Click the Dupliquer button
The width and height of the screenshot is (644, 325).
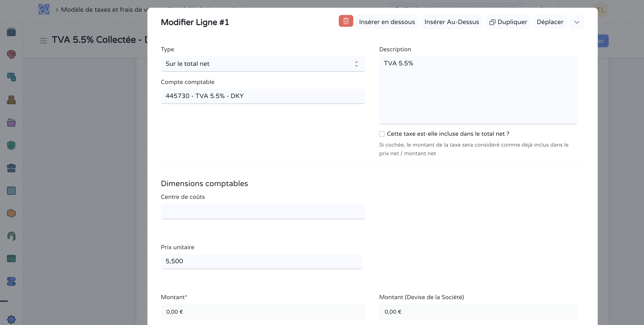click(x=508, y=22)
